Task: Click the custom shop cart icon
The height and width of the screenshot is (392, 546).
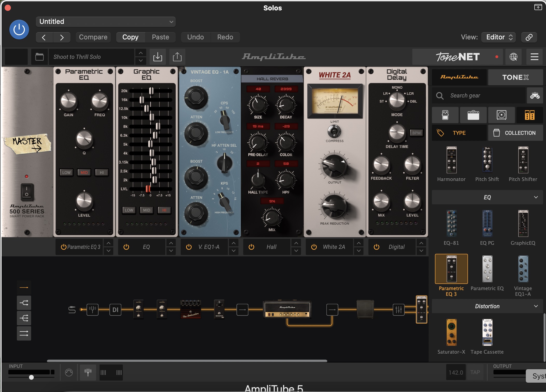Action: coord(535,96)
